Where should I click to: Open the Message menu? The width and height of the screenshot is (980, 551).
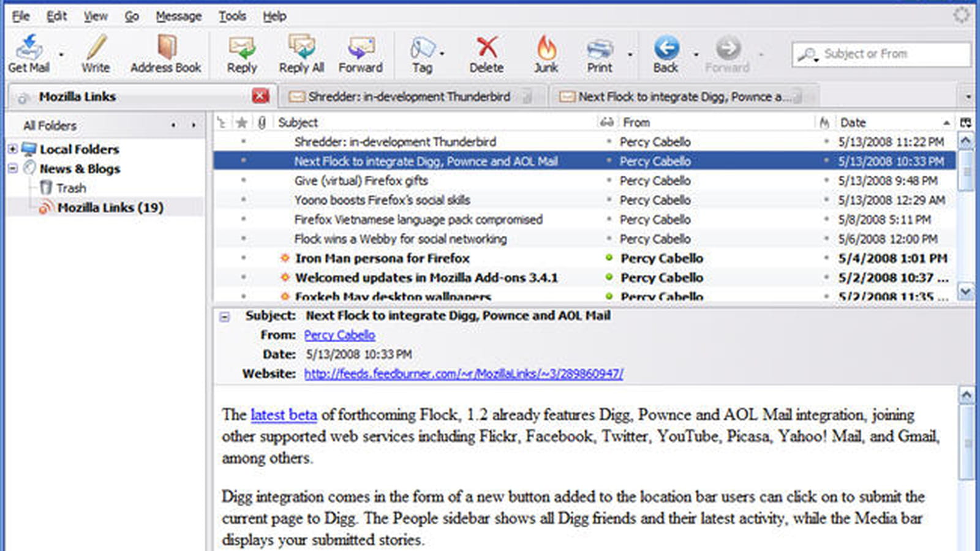coord(178,16)
